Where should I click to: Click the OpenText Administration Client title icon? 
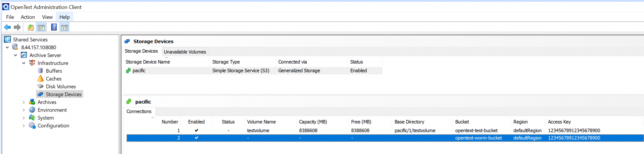pos(6,7)
